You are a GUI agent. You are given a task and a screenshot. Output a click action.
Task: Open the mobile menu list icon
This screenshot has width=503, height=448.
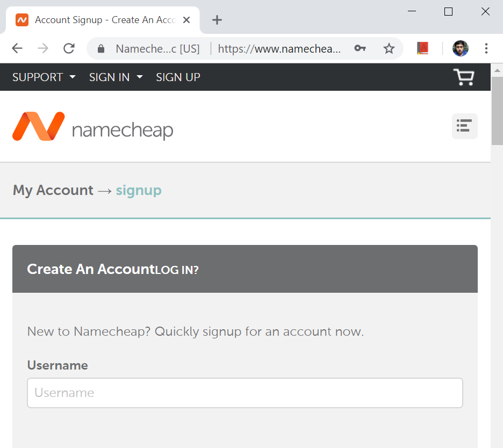pos(464,126)
